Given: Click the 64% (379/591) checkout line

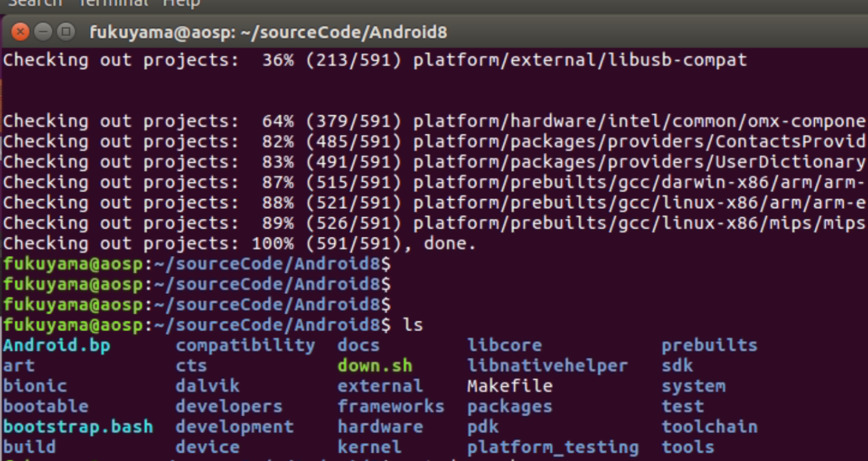Looking at the screenshot, I should [x=434, y=122].
